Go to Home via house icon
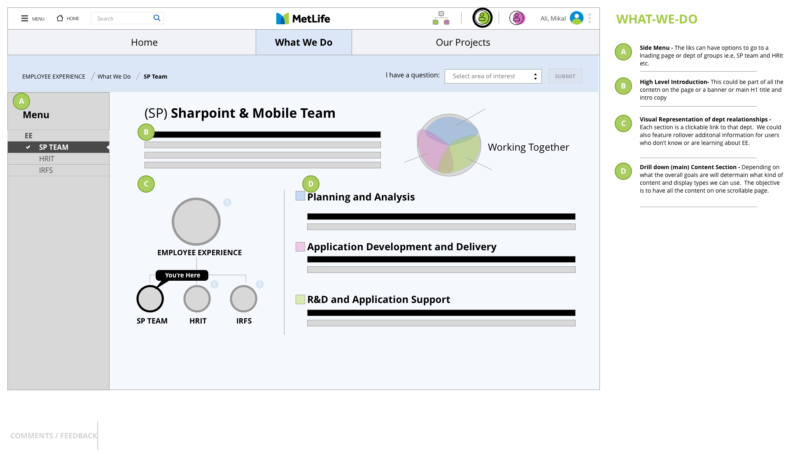The image size is (800, 475). (60, 18)
